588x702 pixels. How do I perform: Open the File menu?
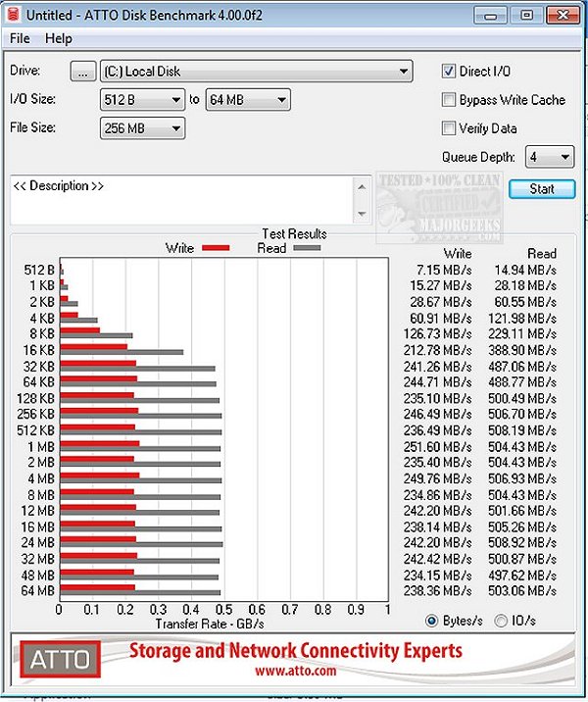point(20,38)
